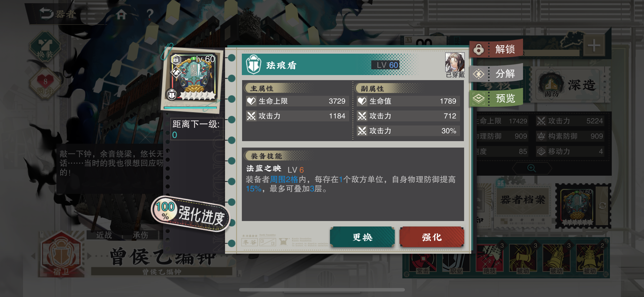Click the swap arrows beside equipped shield

pos(602,206)
